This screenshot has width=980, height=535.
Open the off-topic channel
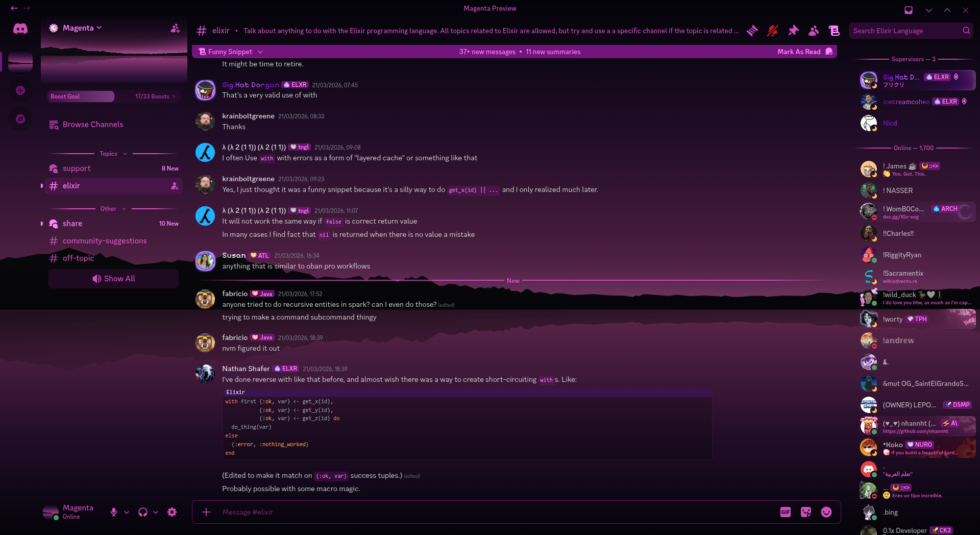tap(113, 258)
